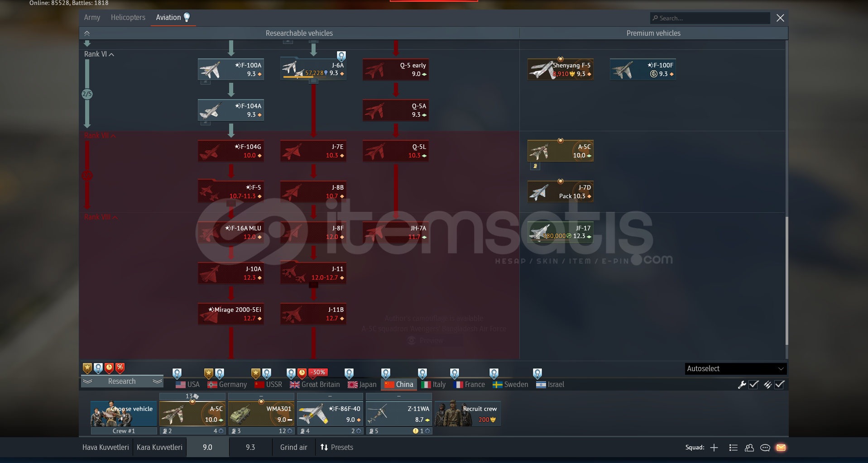Open Presets button

pyautogui.click(x=337, y=448)
